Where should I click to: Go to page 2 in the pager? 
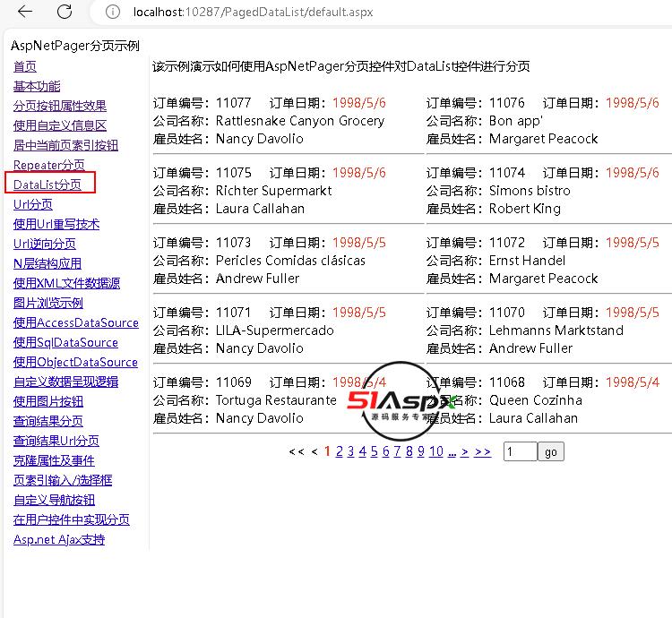coord(339,451)
